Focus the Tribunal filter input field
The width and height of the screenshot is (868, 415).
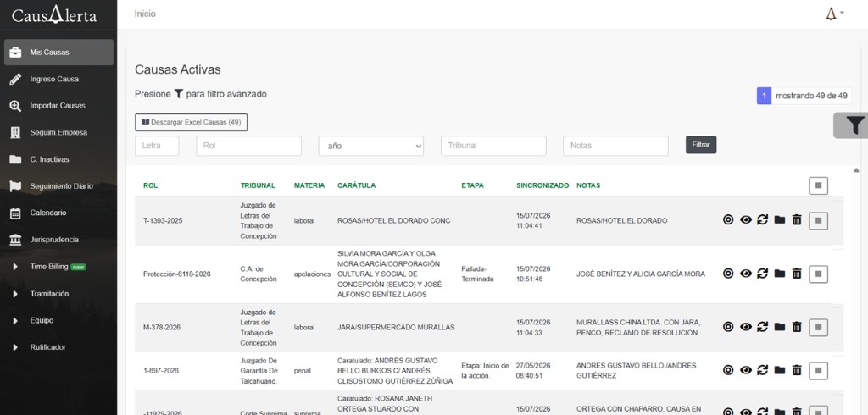pyautogui.click(x=493, y=146)
